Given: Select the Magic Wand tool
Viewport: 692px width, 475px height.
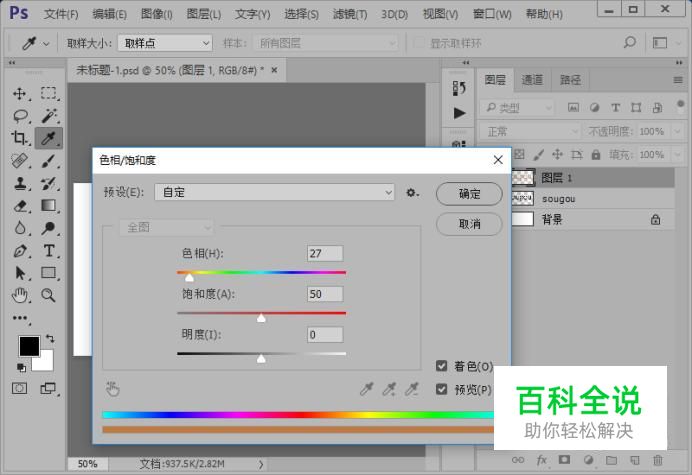Looking at the screenshot, I should pyautogui.click(x=49, y=116).
